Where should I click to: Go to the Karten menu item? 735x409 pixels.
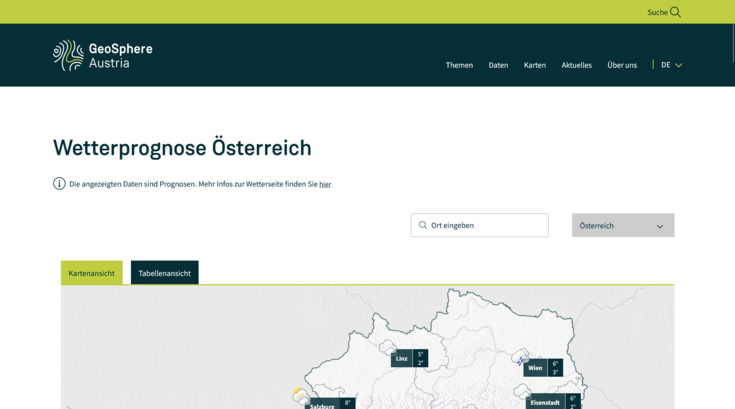535,65
